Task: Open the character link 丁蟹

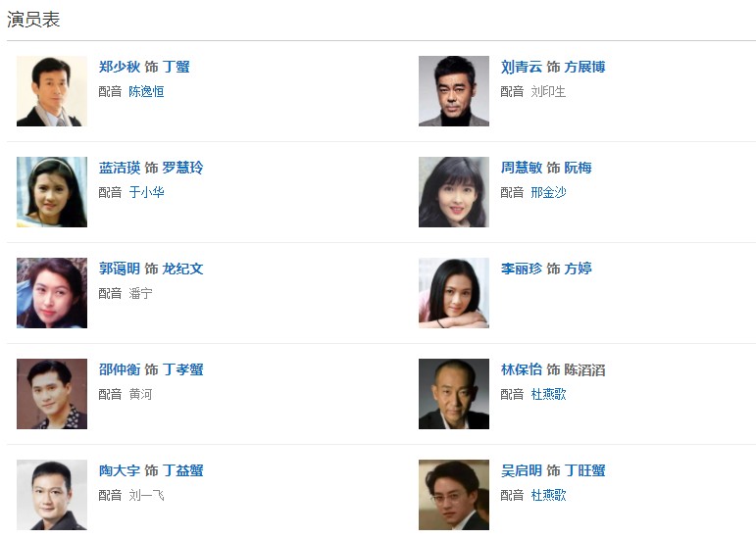Action: (176, 67)
